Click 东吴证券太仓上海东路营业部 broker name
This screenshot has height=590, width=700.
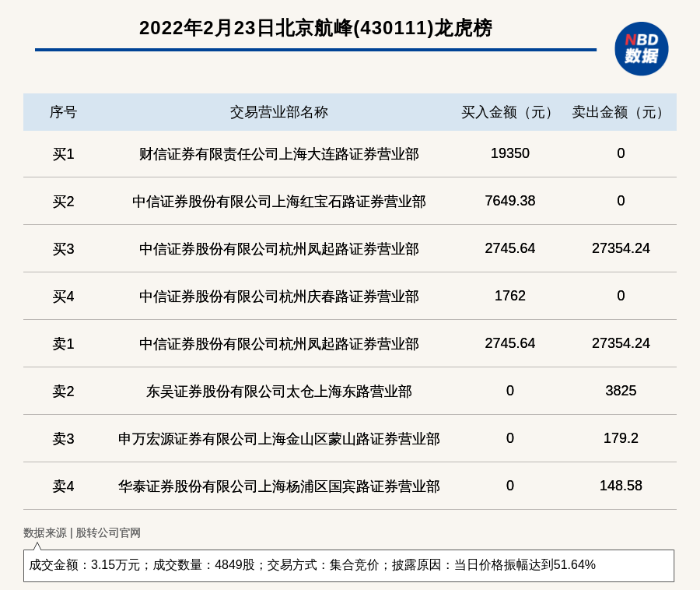pos(278,392)
